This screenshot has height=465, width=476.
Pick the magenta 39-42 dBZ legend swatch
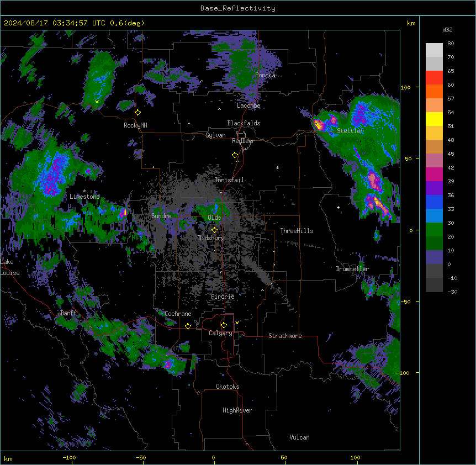pos(434,174)
